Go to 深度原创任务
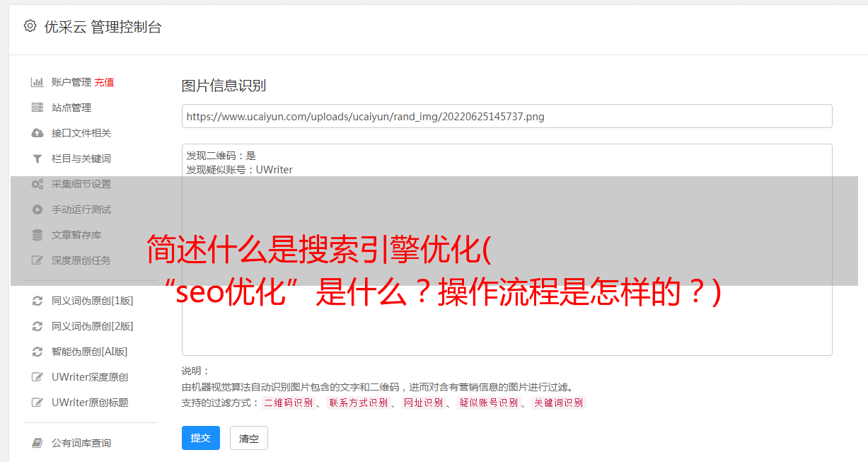The width and height of the screenshot is (868, 462). point(81,260)
